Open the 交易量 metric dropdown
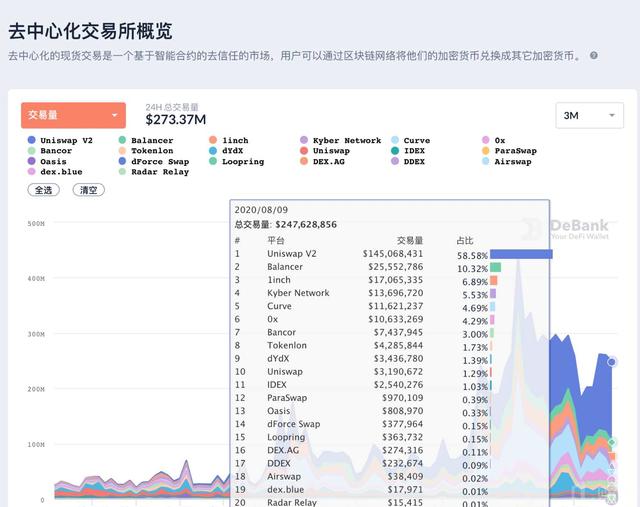640x507 pixels. pyautogui.click(x=73, y=115)
